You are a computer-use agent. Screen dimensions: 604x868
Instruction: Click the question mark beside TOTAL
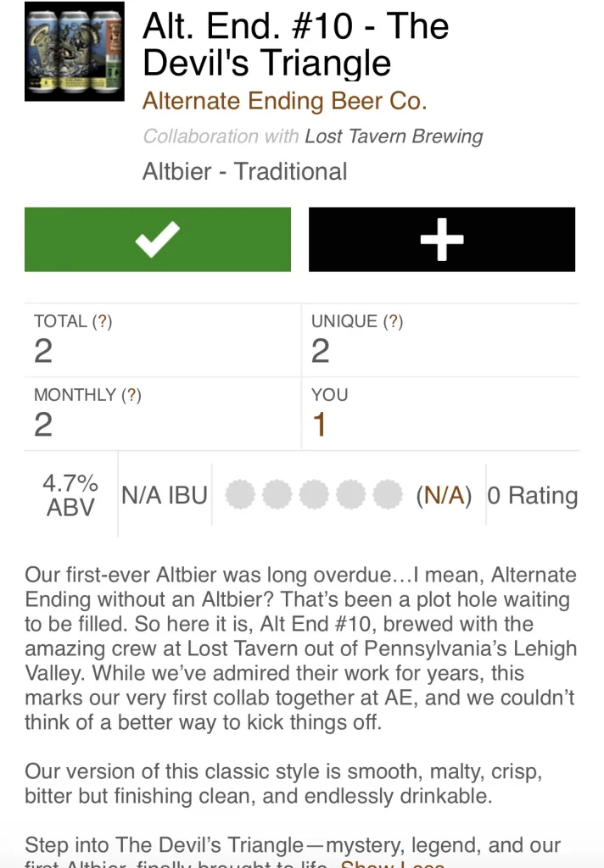102,321
